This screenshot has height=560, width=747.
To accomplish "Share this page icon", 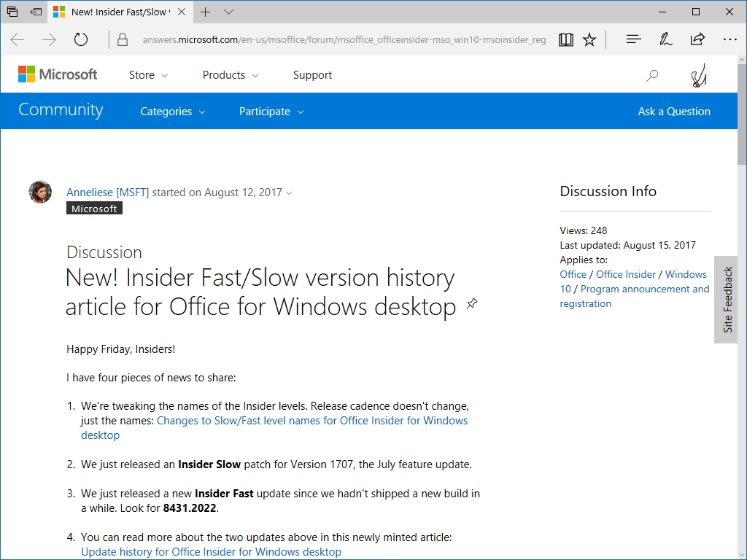I will tap(697, 39).
